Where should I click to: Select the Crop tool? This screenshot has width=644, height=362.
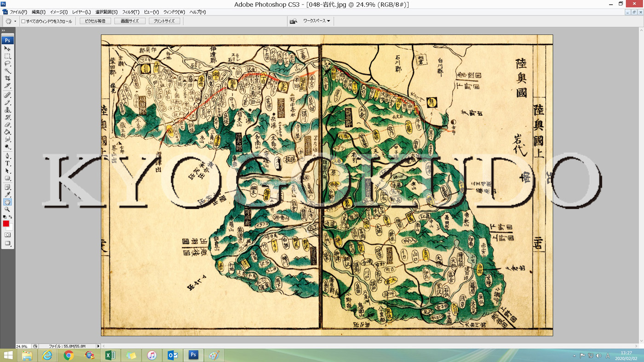click(7, 78)
